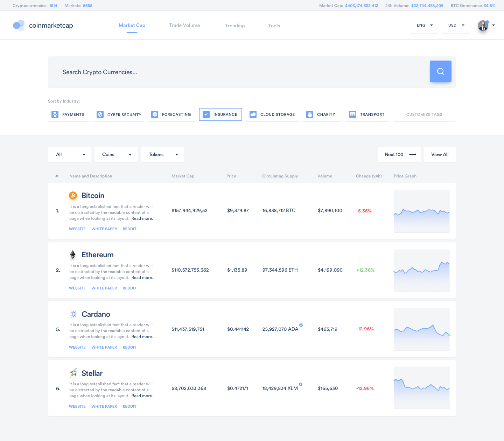Open the Coins filter dropdown
504x441 pixels.
pyautogui.click(x=116, y=154)
